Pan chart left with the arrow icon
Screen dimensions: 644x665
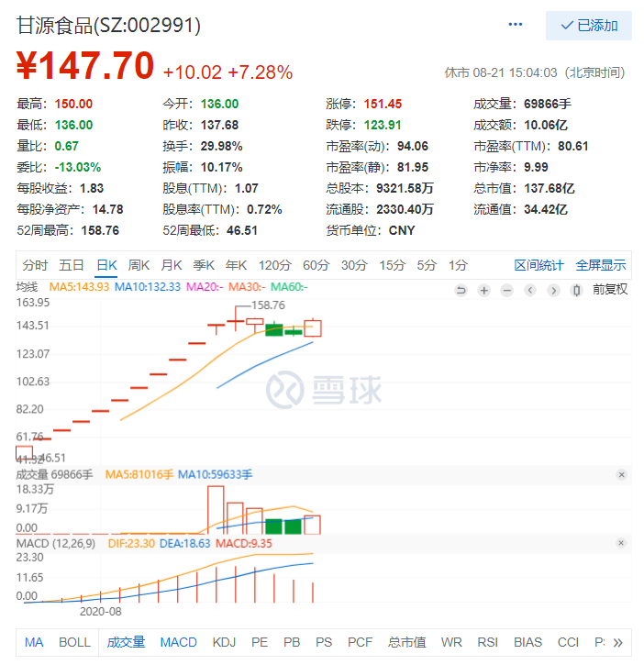530,290
